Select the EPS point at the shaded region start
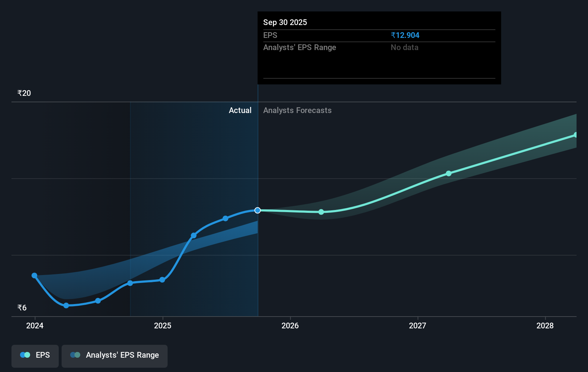The height and width of the screenshot is (372, 588). pyautogui.click(x=130, y=283)
